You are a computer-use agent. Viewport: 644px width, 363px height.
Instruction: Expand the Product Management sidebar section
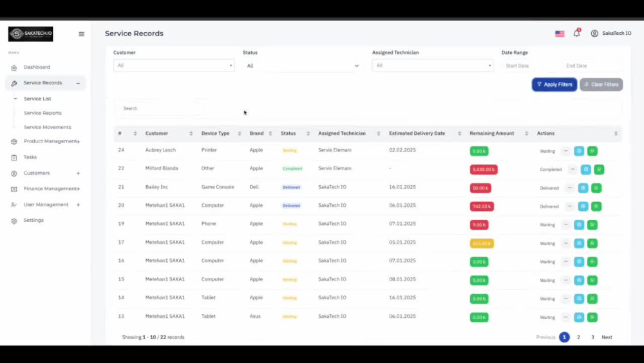pos(78,142)
